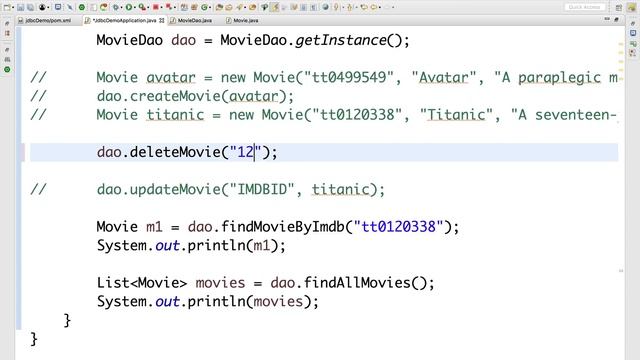
Task: Click the Save toolbar icon
Action: point(20,7)
